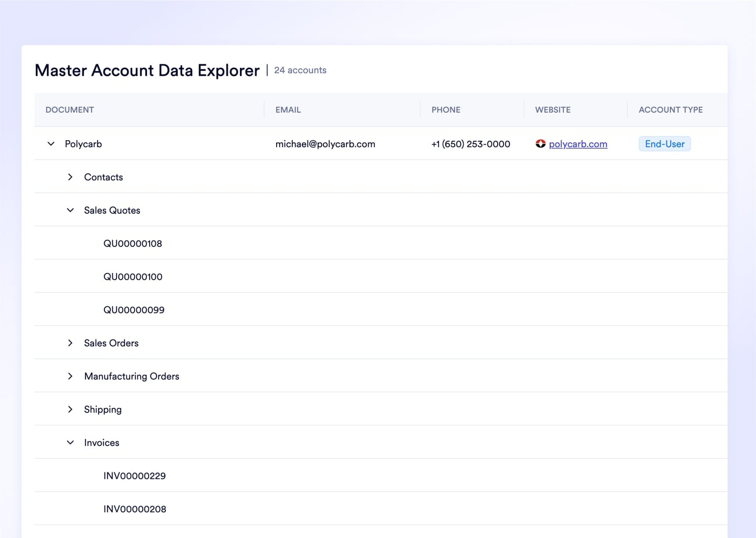The height and width of the screenshot is (538, 756).
Task: Click the polycarb.com favicon icon
Action: pyautogui.click(x=541, y=144)
